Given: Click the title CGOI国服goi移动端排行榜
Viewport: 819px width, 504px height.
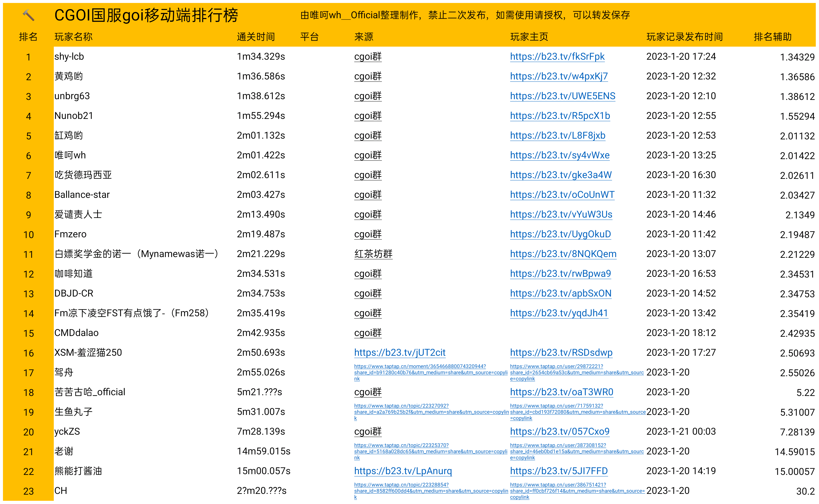Looking at the screenshot, I should [x=146, y=15].
